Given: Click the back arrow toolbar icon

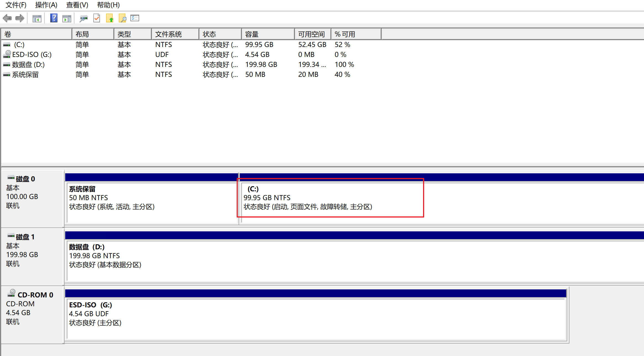Looking at the screenshot, I should click(x=7, y=19).
